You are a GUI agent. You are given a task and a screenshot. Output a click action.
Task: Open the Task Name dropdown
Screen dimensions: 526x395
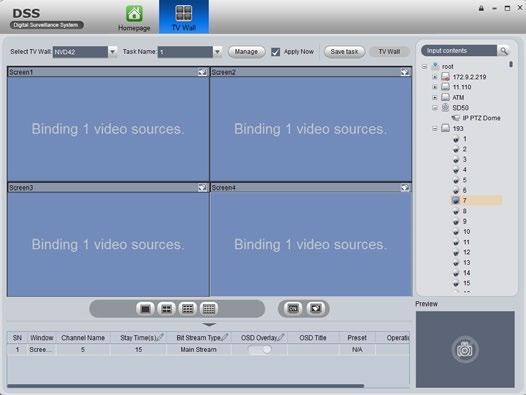217,52
